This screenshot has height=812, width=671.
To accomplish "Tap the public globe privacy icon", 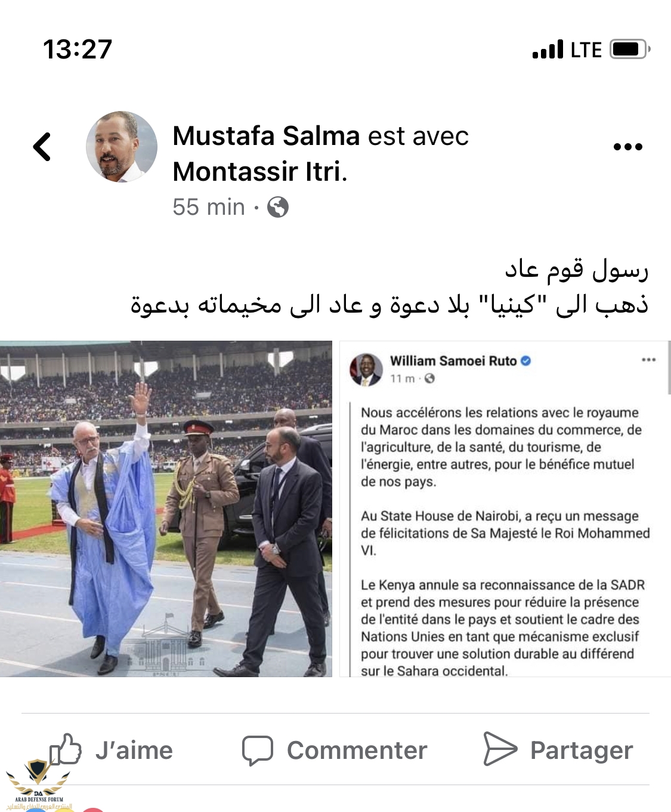I will (x=278, y=207).
